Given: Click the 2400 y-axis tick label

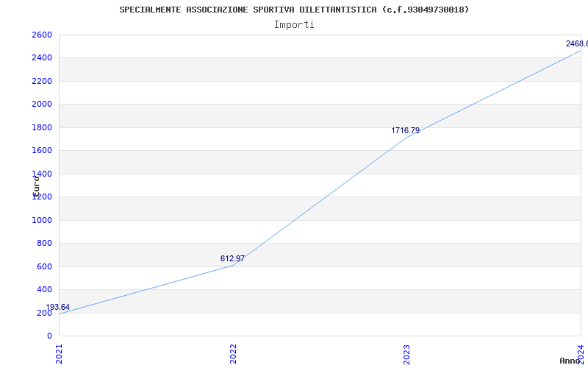Looking at the screenshot, I should pyautogui.click(x=42, y=58).
